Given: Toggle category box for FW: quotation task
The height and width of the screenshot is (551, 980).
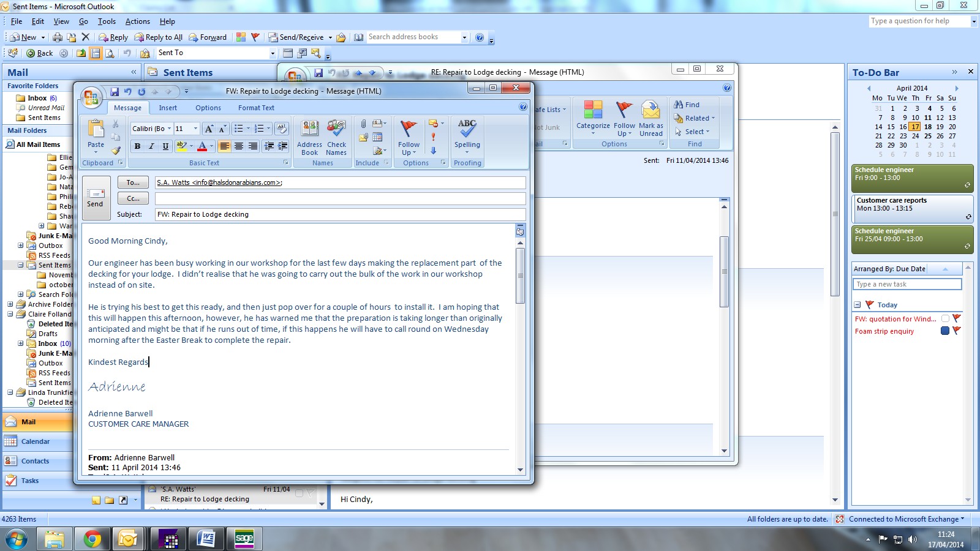Looking at the screenshot, I should tap(945, 319).
